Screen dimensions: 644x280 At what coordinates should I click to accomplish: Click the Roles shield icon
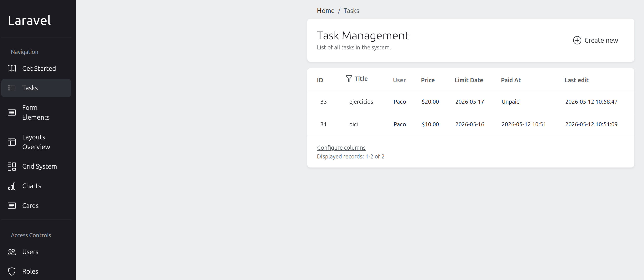pyautogui.click(x=12, y=271)
